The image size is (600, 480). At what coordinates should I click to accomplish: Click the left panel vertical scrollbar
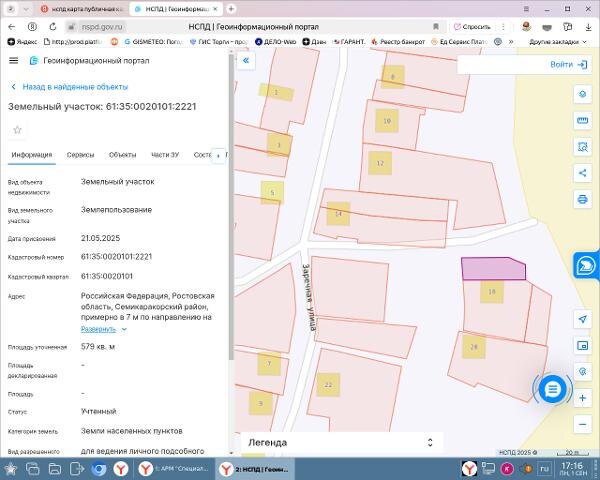tap(231, 207)
